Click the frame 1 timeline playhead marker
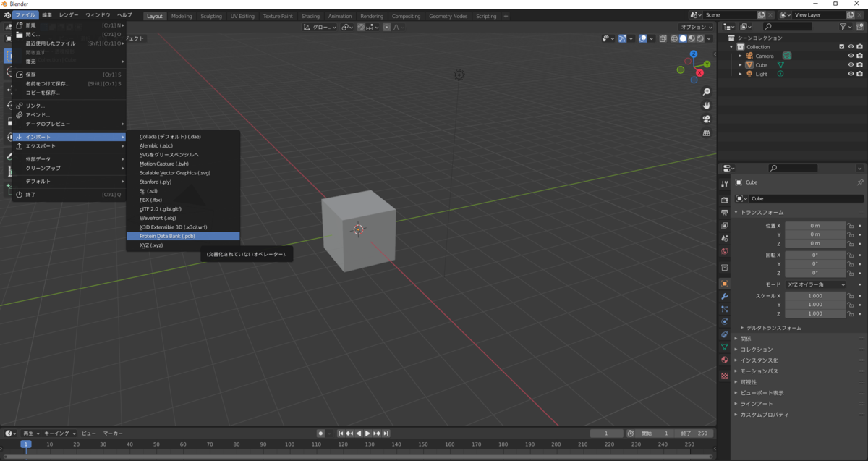This screenshot has height=461, width=868. click(25, 444)
